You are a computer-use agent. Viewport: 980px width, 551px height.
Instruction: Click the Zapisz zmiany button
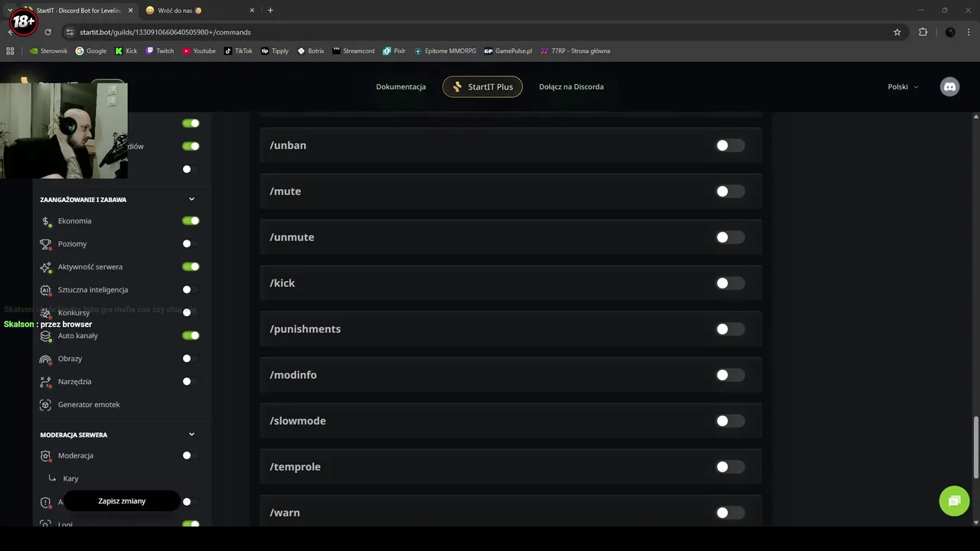122,501
